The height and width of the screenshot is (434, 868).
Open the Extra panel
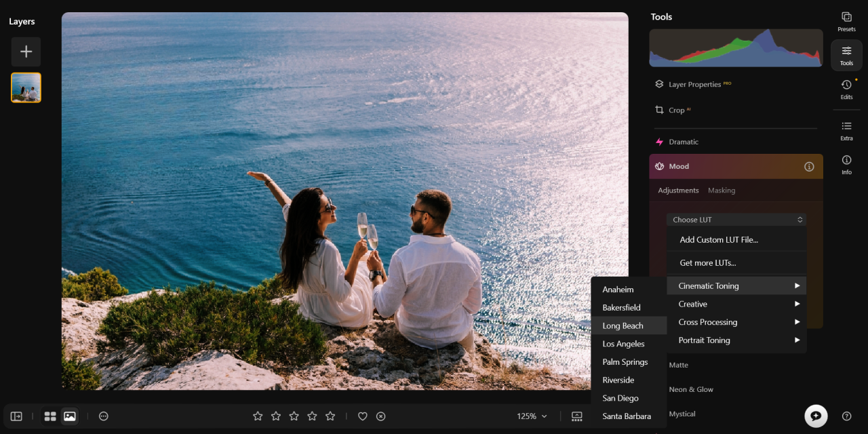846,130
